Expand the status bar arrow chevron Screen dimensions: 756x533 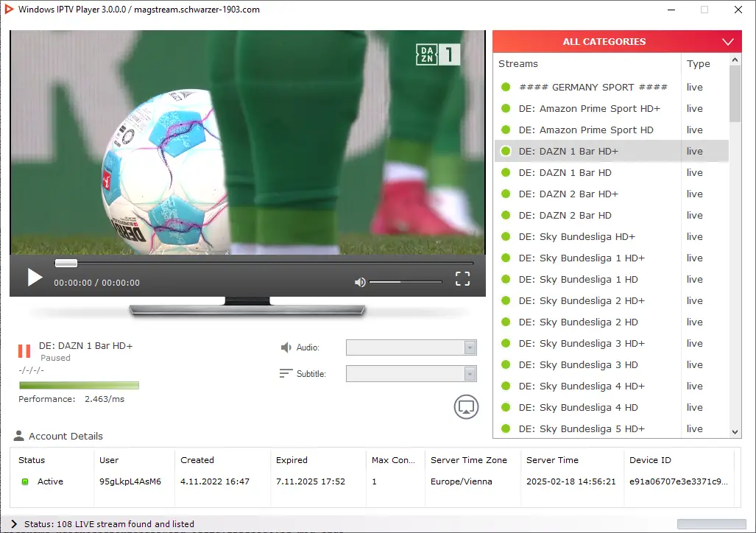point(13,524)
